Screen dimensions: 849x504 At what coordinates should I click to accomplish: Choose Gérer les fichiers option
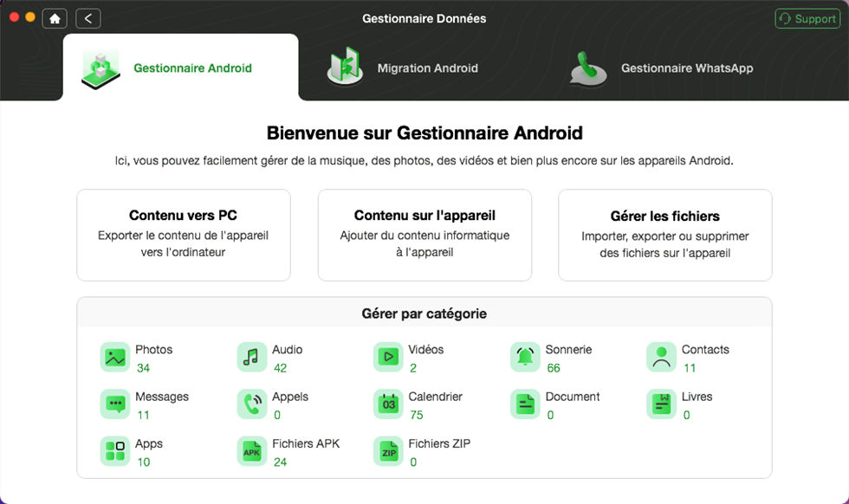coord(664,234)
